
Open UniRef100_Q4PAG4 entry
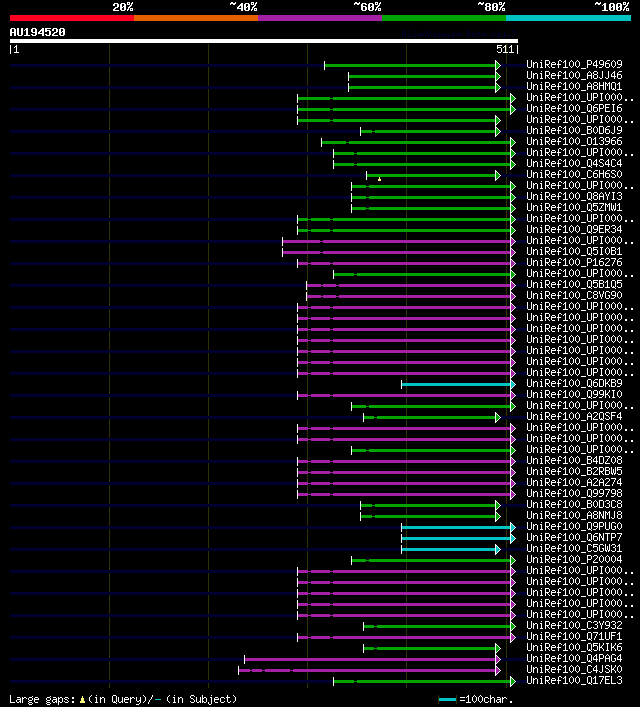574,658
